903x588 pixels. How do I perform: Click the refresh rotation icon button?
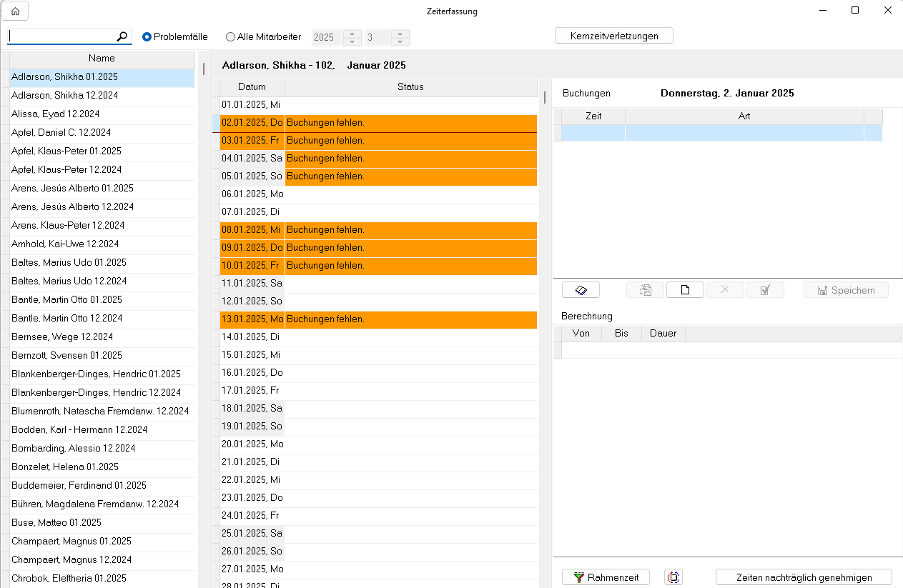tap(673, 577)
